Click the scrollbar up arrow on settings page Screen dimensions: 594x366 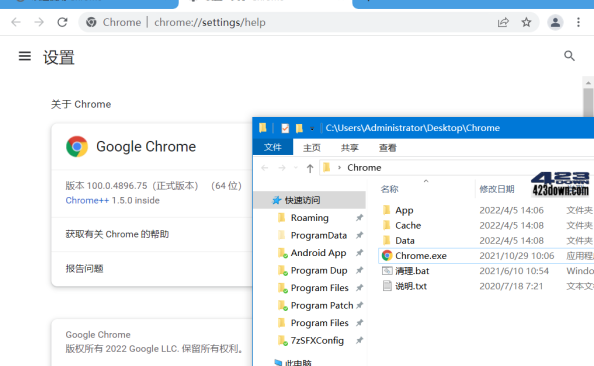(588, 82)
